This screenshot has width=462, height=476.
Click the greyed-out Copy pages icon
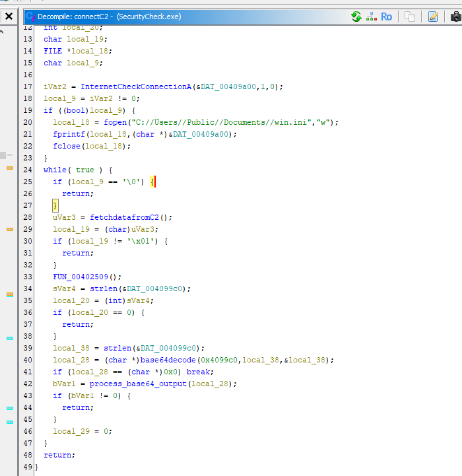point(410,17)
